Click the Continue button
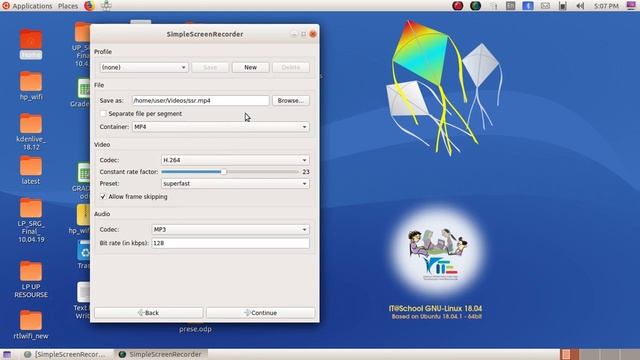Image resolution: width=640 pixels, height=360 pixels. coord(260,313)
